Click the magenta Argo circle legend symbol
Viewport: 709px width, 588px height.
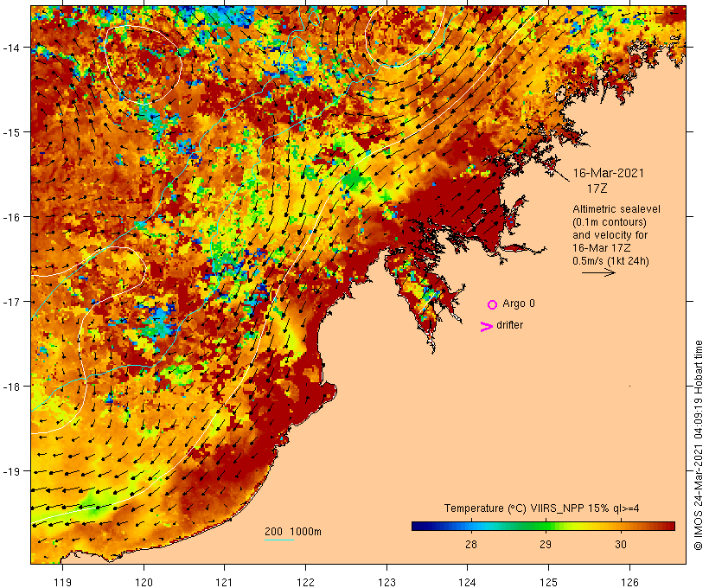(493, 304)
